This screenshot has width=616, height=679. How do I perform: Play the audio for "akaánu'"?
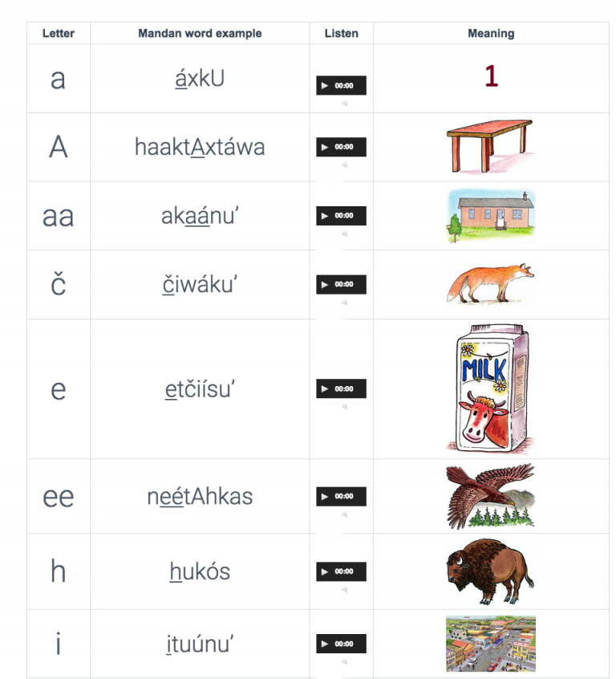pyautogui.click(x=326, y=215)
